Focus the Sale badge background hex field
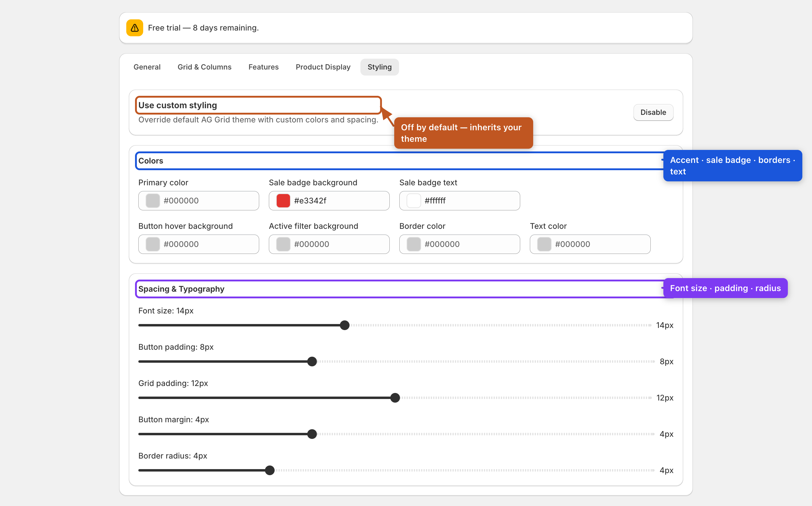 click(x=329, y=201)
